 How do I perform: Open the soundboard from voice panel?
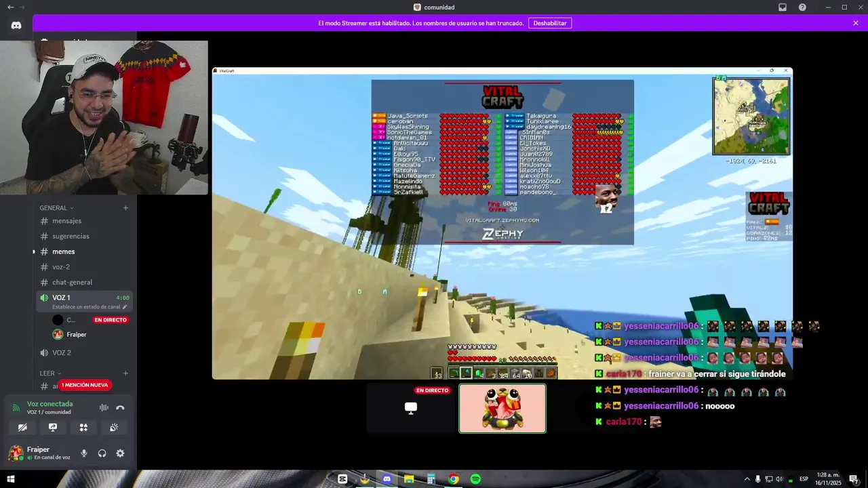tap(114, 428)
